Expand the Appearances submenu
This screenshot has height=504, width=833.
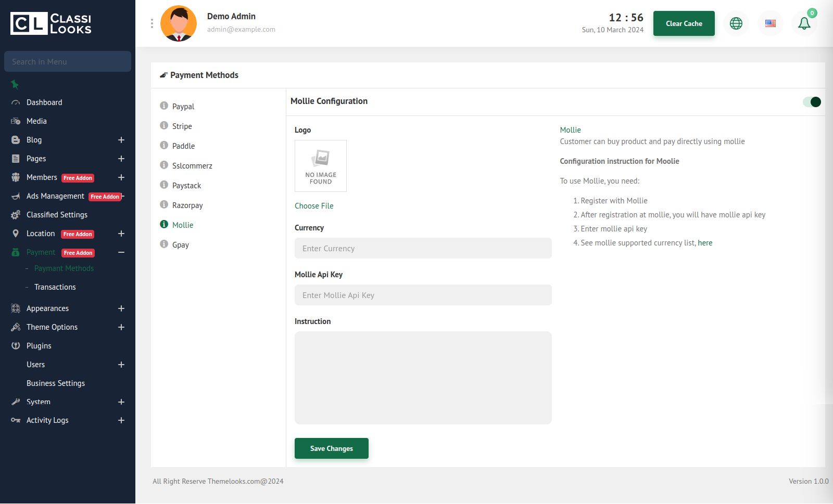click(x=121, y=308)
